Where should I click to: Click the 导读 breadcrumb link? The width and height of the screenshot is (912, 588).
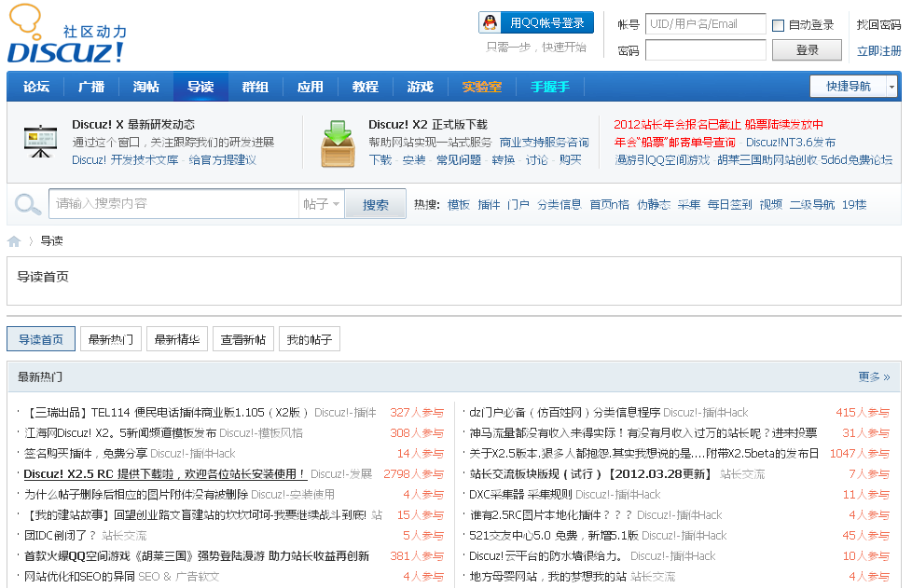point(52,241)
